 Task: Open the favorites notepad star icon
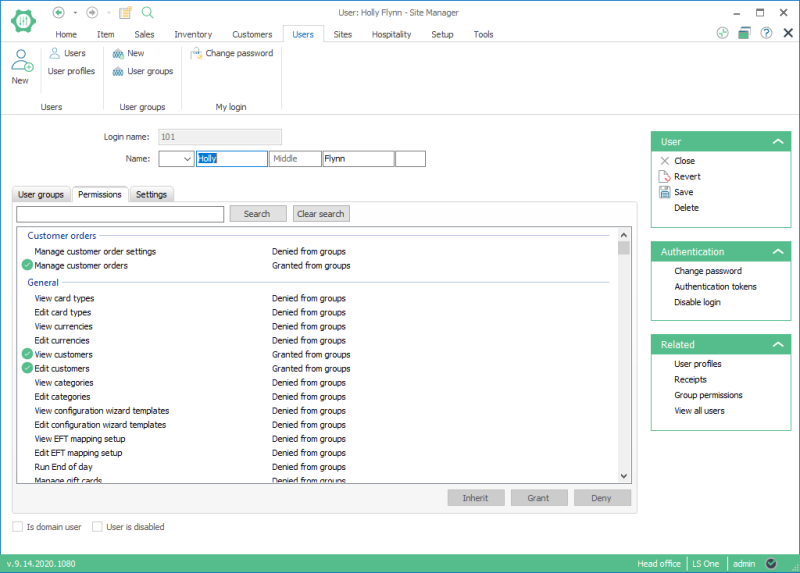tap(126, 12)
